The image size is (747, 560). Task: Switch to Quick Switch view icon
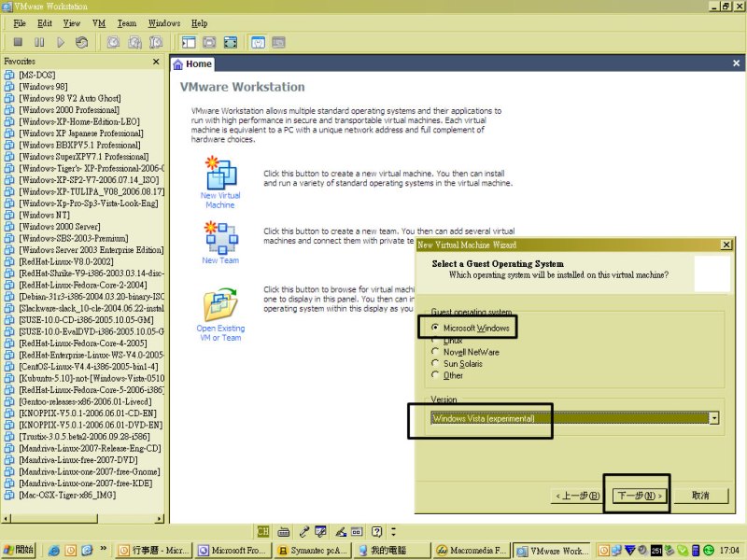209,42
